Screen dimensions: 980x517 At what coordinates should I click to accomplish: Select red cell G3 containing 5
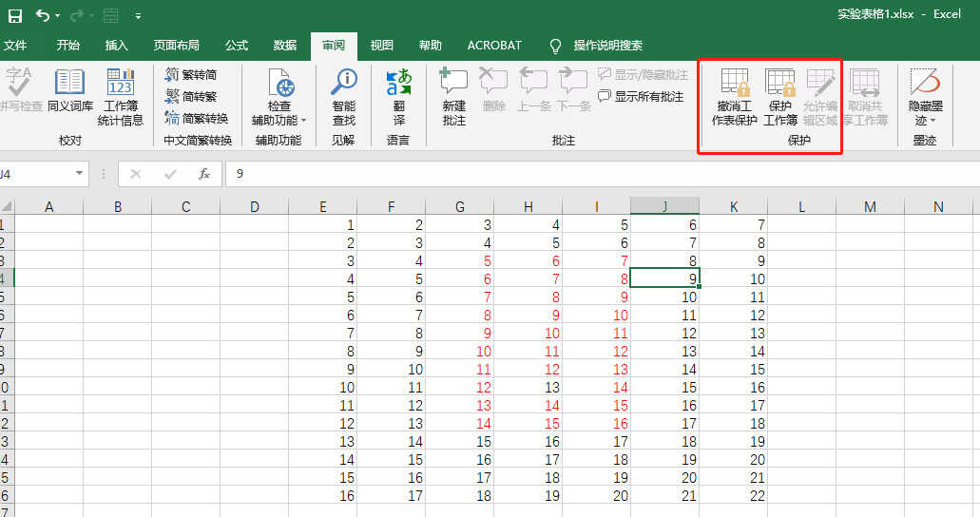pos(459,260)
